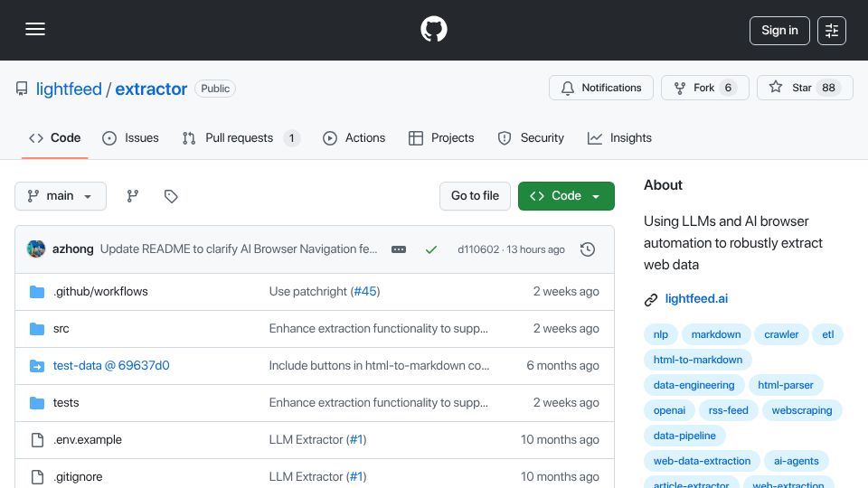Show the commit status checkmark details
Screen dimensions: 868x488
pos(431,249)
